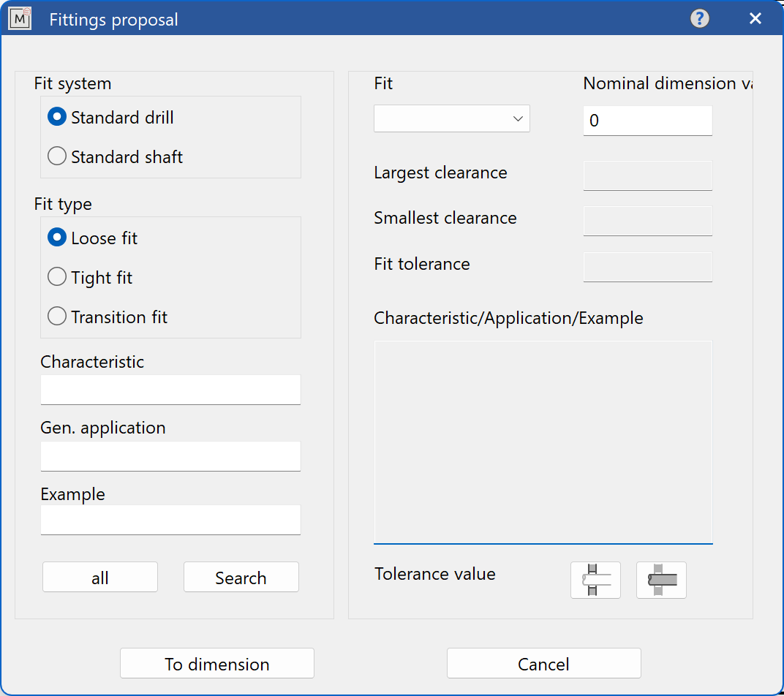
Task: Click the Cancel button
Action: click(544, 664)
